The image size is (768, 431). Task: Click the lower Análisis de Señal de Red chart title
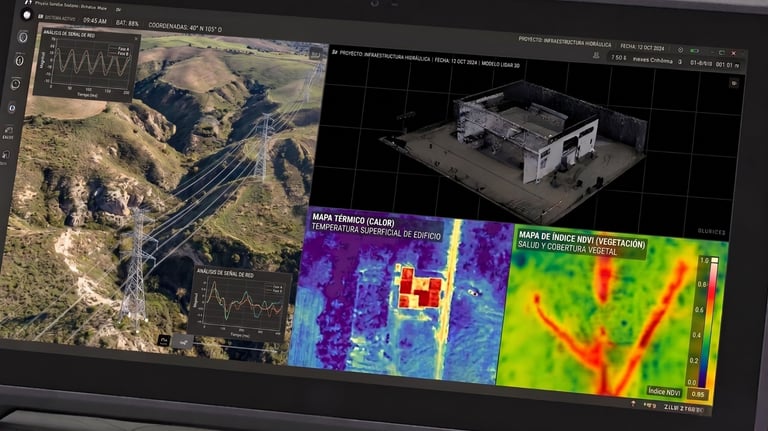[225, 273]
